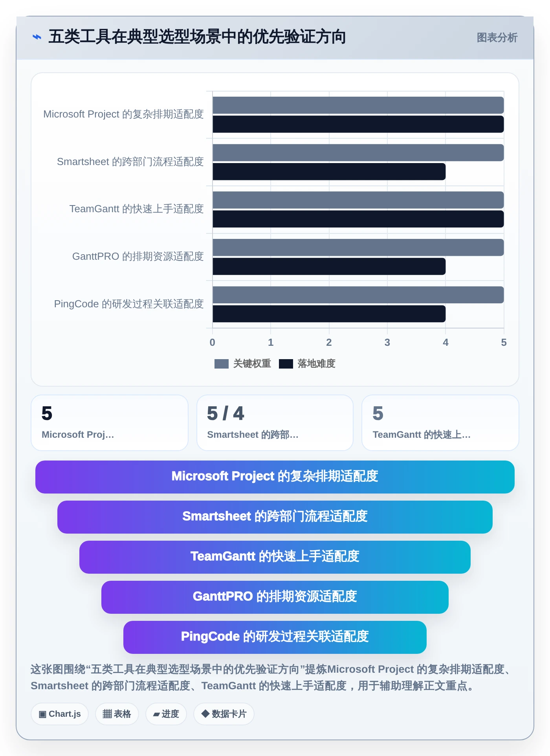550x756 pixels.
Task: Click the 进度 chip bar icon
Action: [156, 714]
